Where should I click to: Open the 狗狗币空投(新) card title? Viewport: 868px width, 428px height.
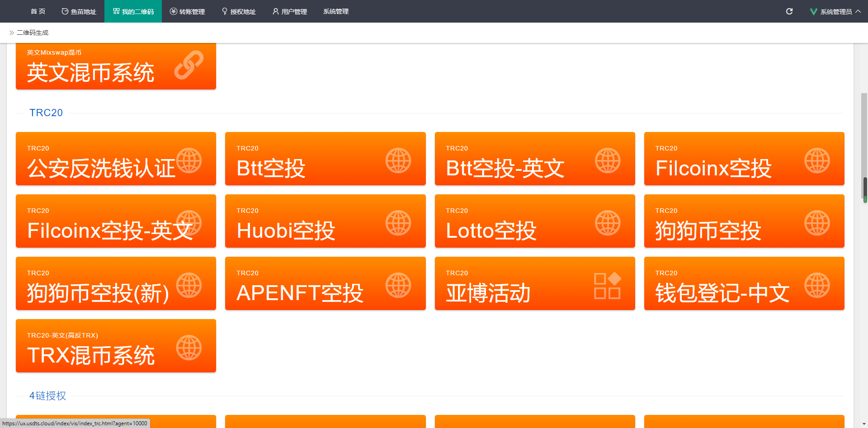[x=98, y=293]
